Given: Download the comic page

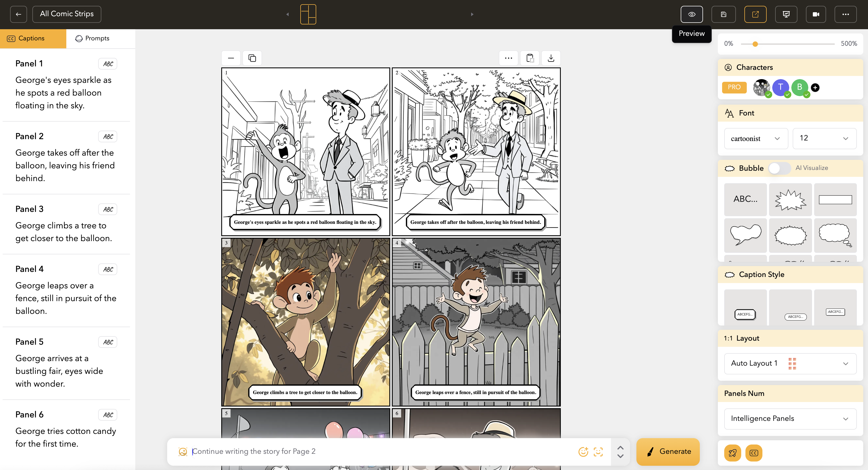Looking at the screenshot, I should pyautogui.click(x=551, y=58).
